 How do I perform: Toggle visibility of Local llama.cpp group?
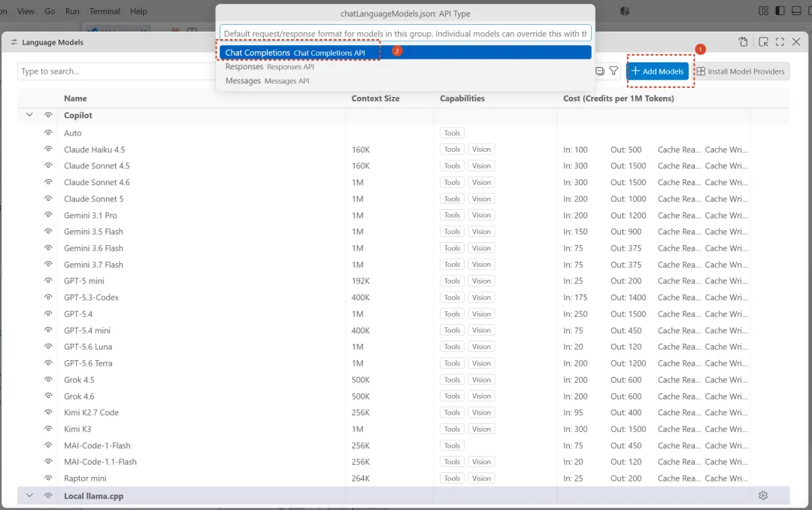(48, 496)
